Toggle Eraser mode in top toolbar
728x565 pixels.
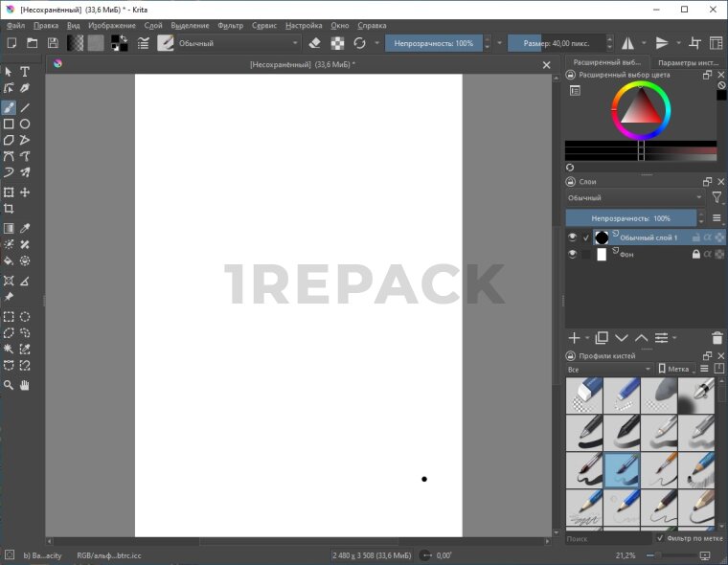[x=315, y=43]
